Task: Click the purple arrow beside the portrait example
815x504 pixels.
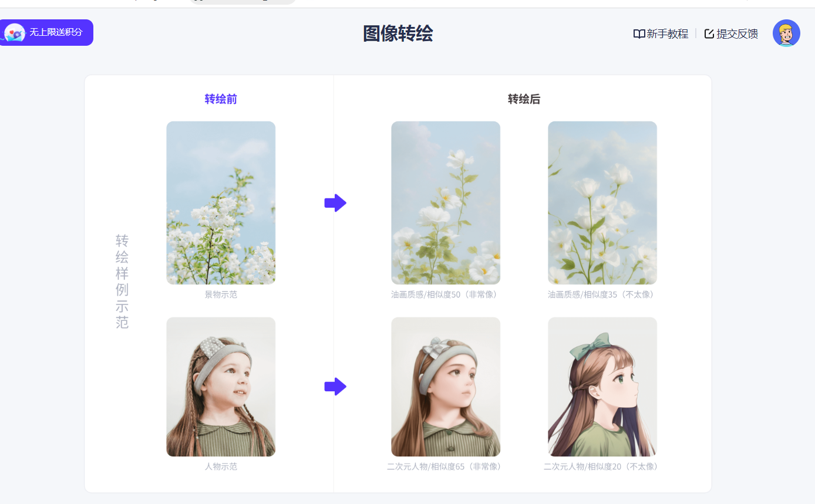Action: [x=335, y=387]
